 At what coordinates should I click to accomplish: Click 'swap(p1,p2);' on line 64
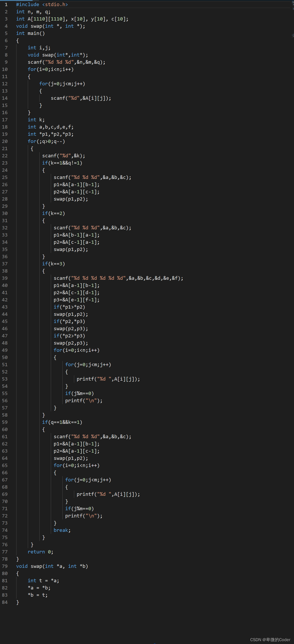point(71,458)
